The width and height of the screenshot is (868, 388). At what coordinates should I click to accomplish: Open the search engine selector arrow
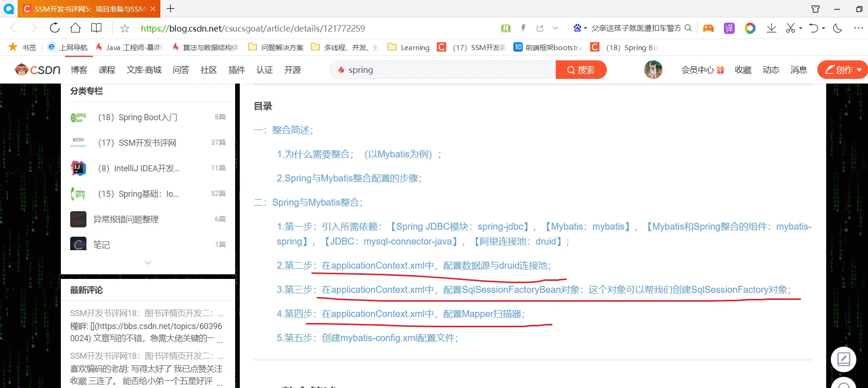pyautogui.click(x=585, y=28)
